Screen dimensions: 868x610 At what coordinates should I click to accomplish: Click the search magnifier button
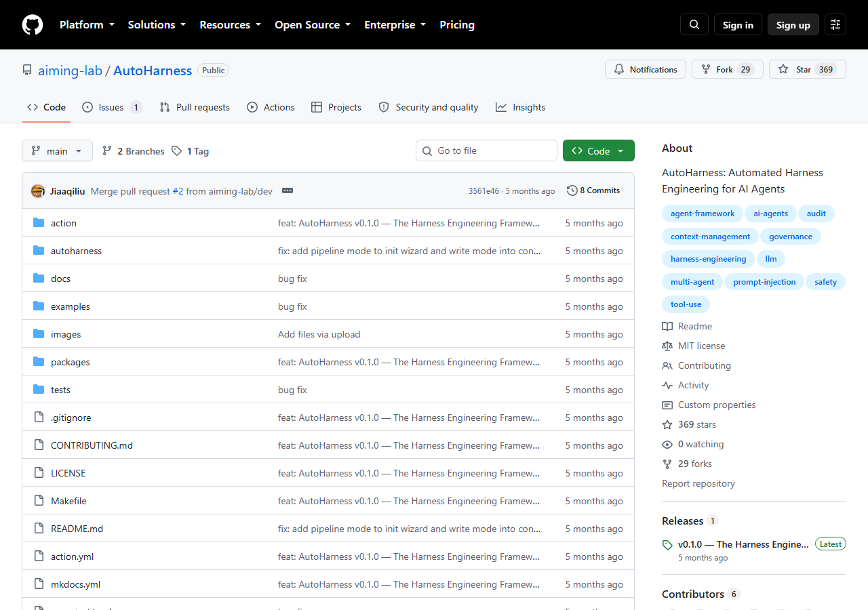pos(694,25)
